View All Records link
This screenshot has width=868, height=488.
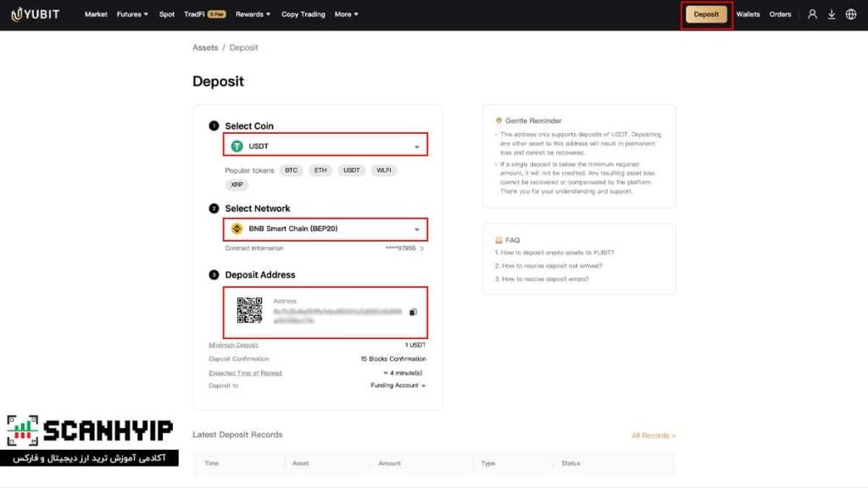[x=654, y=436]
